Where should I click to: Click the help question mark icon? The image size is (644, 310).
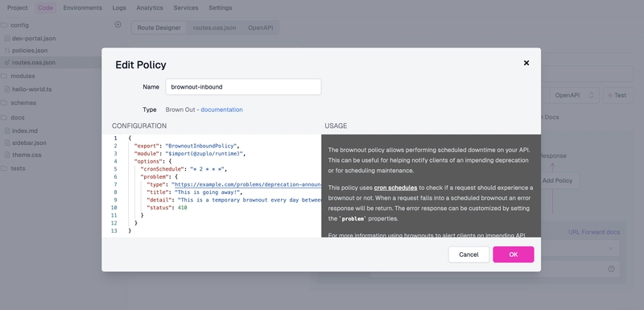[611, 269]
